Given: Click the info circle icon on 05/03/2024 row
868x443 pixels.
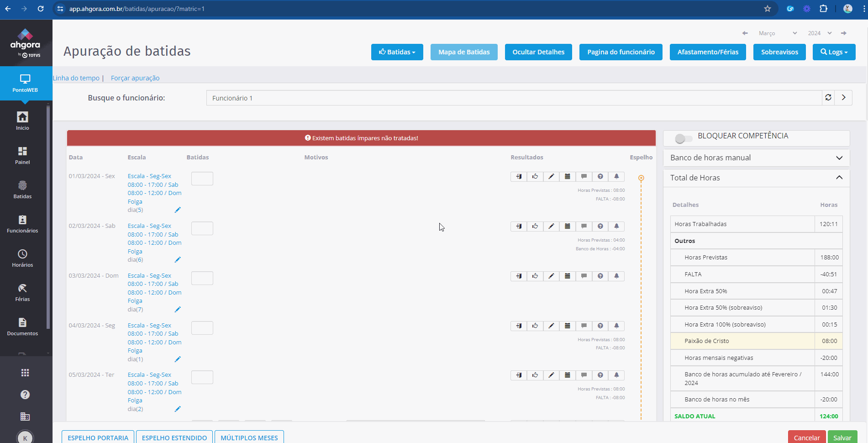Looking at the screenshot, I should 600,375.
